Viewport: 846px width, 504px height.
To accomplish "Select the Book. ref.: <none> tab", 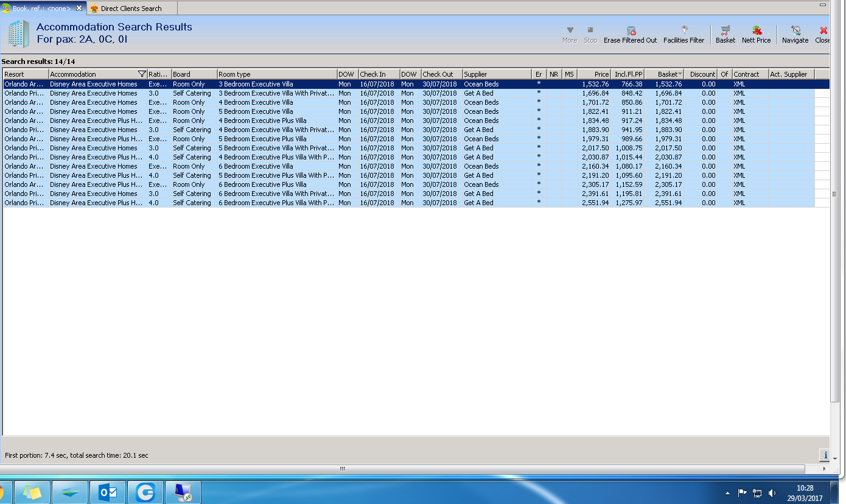I will [x=43, y=9].
